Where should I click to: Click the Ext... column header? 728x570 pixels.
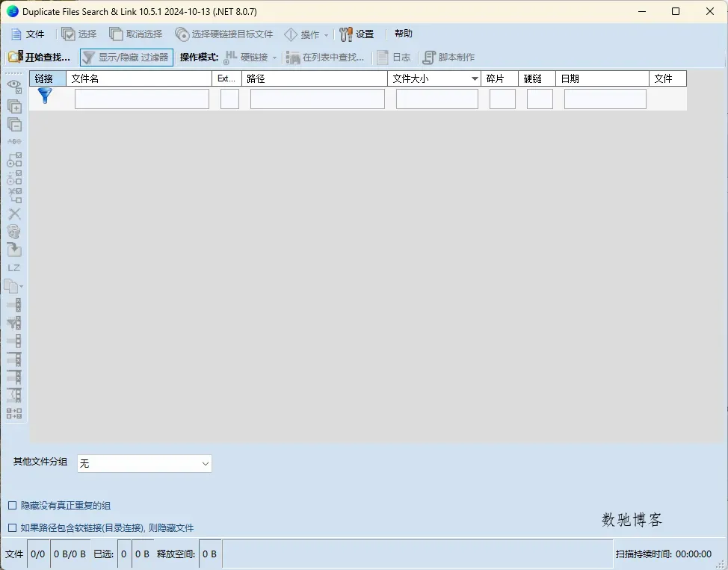pos(226,78)
